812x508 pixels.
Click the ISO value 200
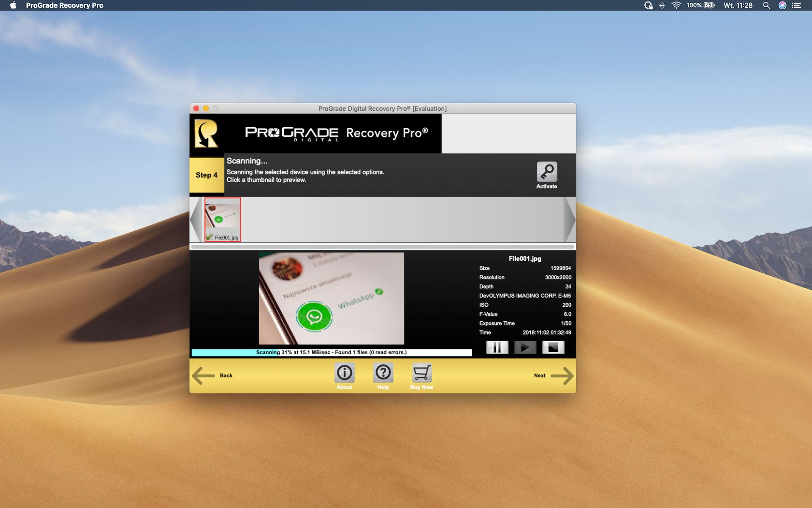coord(566,305)
